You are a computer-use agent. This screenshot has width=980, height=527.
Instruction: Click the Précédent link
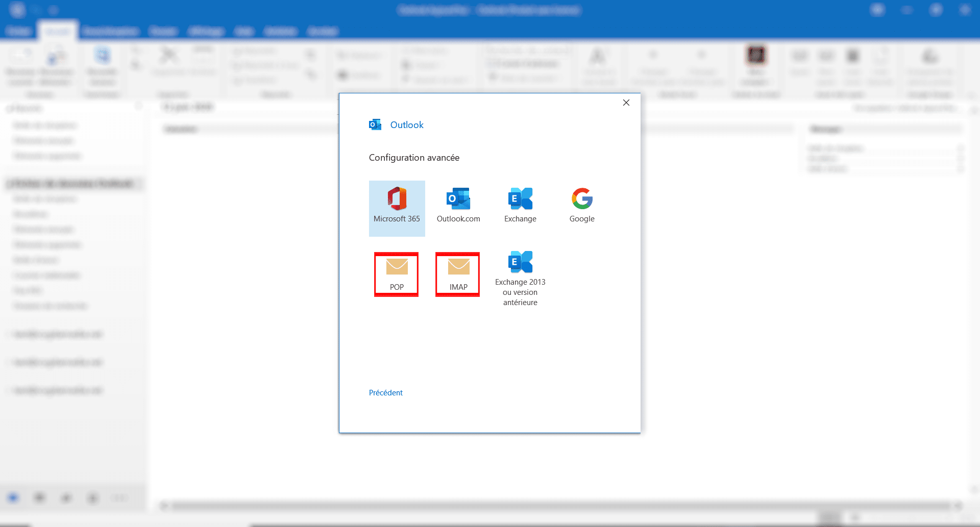pyautogui.click(x=386, y=393)
